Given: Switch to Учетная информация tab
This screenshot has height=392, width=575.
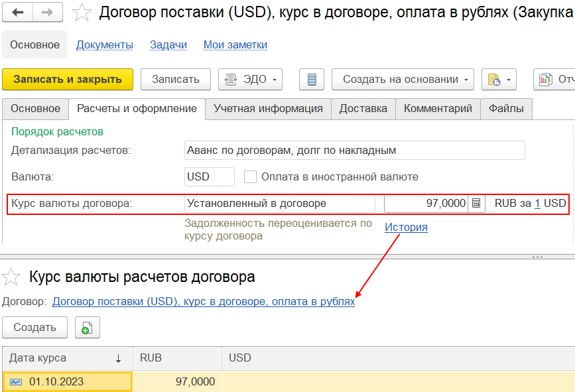Looking at the screenshot, I should [x=268, y=109].
